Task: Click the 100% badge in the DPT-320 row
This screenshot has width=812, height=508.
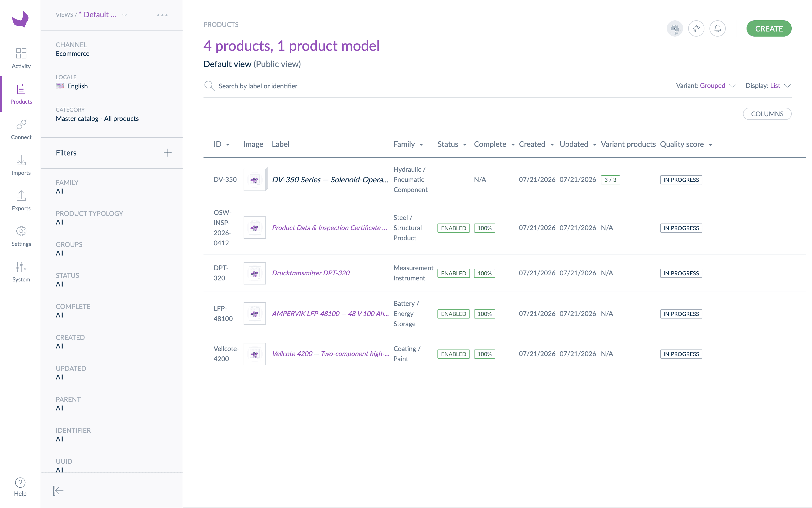Action: [x=484, y=273]
